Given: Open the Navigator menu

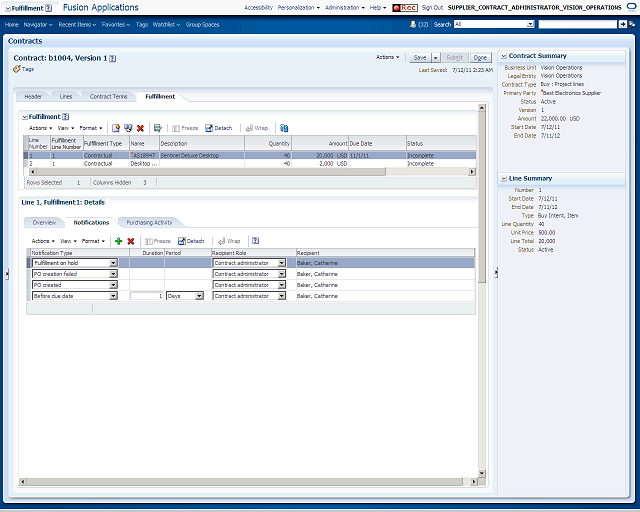Looking at the screenshot, I should 38,25.
